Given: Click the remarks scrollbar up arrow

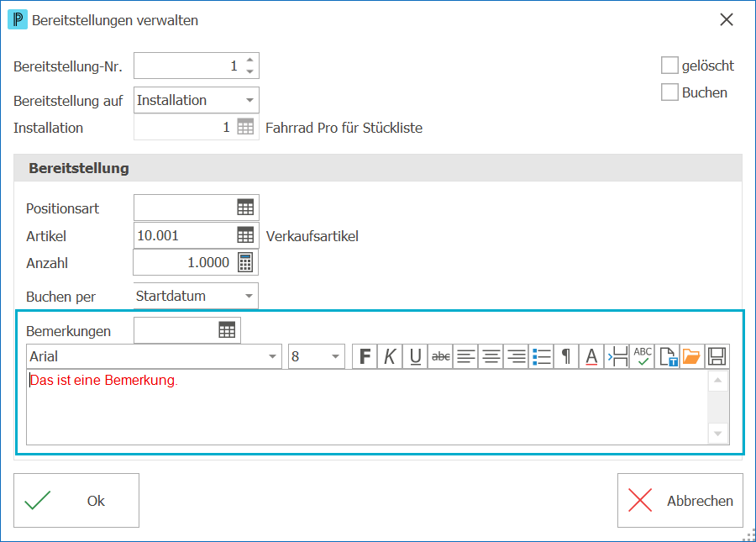Looking at the screenshot, I should [x=718, y=381].
